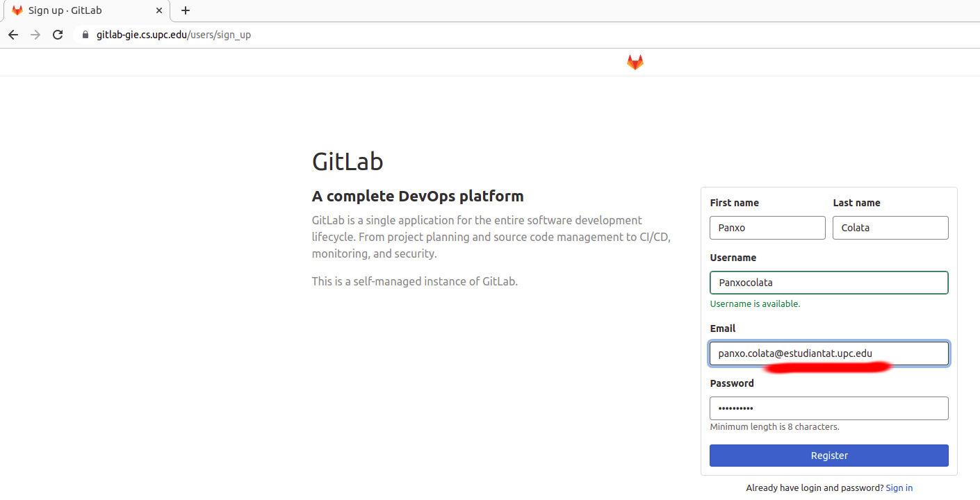This screenshot has height=500, width=980.
Task: Click the First name field with Panxo
Action: (767, 228)
